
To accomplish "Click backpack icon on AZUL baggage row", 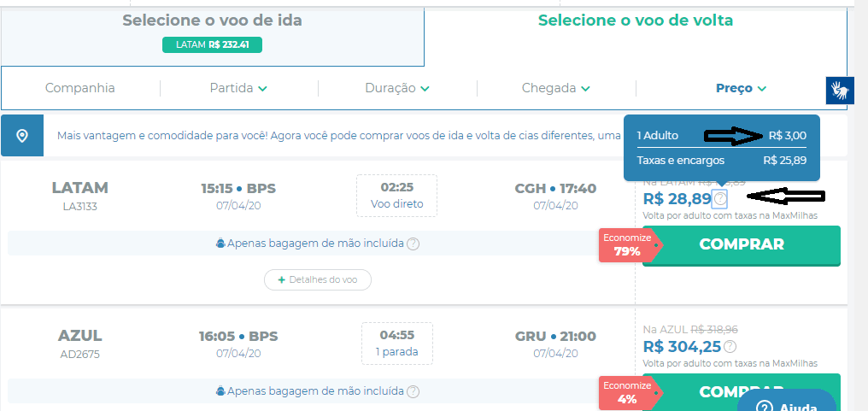I will point(220,391).
